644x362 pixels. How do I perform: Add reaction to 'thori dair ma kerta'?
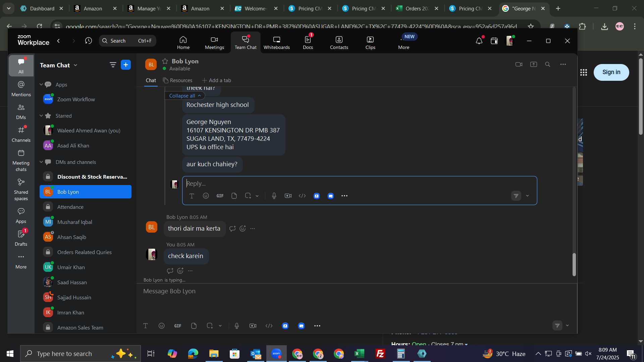click(x=243, y=229)
